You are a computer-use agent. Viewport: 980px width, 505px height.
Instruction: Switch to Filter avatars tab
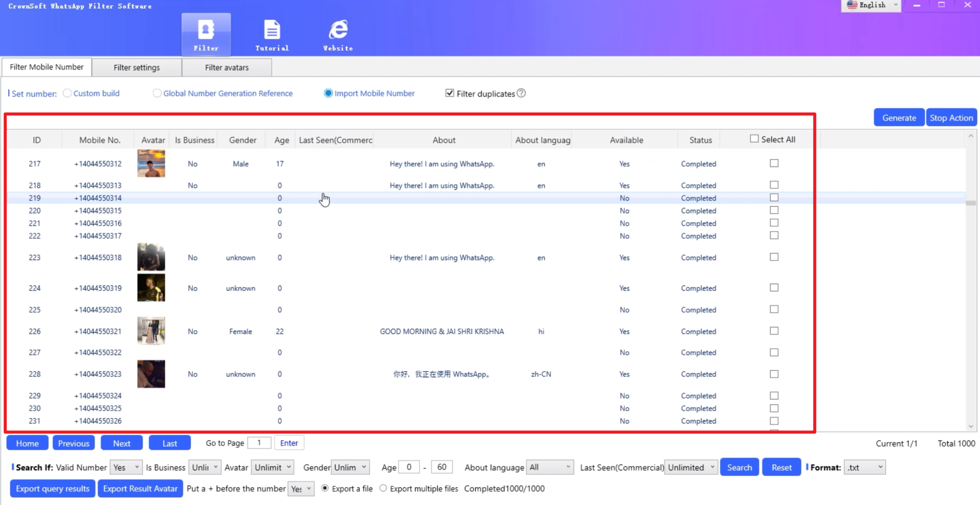click(x=227, y=67)
